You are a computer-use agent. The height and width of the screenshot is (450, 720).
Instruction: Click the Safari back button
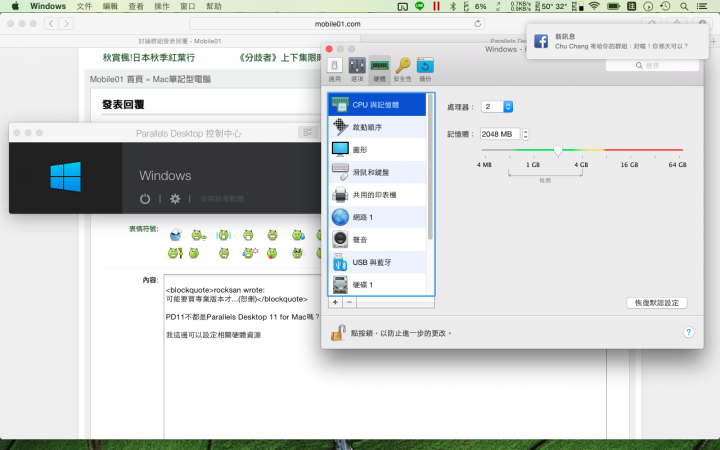click(51, 23)
